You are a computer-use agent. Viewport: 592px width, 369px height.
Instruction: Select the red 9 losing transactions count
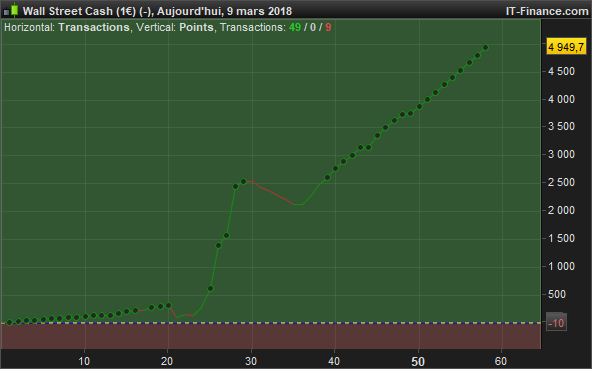point(328,28)
